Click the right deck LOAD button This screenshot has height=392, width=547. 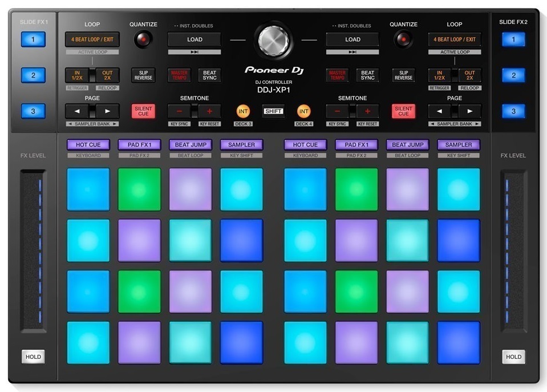click(x=352, y=39)
